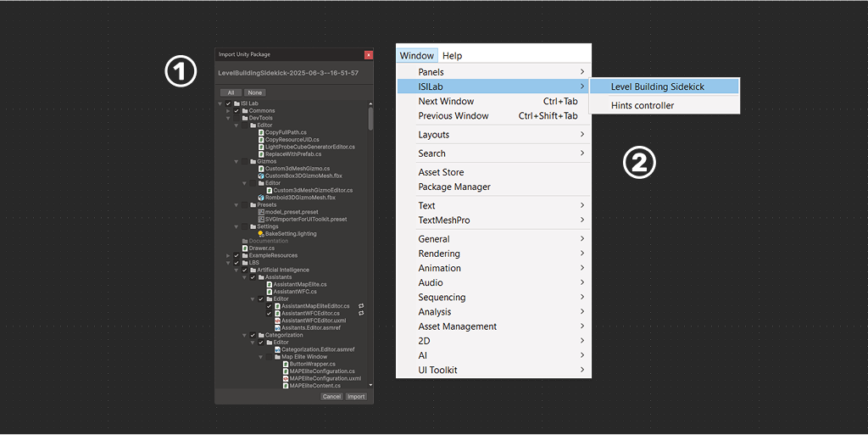Click reimport arrows icon beside AssistantMapEliteEditor.cs
The image size is (868, 435).
(x=361, y=306)
